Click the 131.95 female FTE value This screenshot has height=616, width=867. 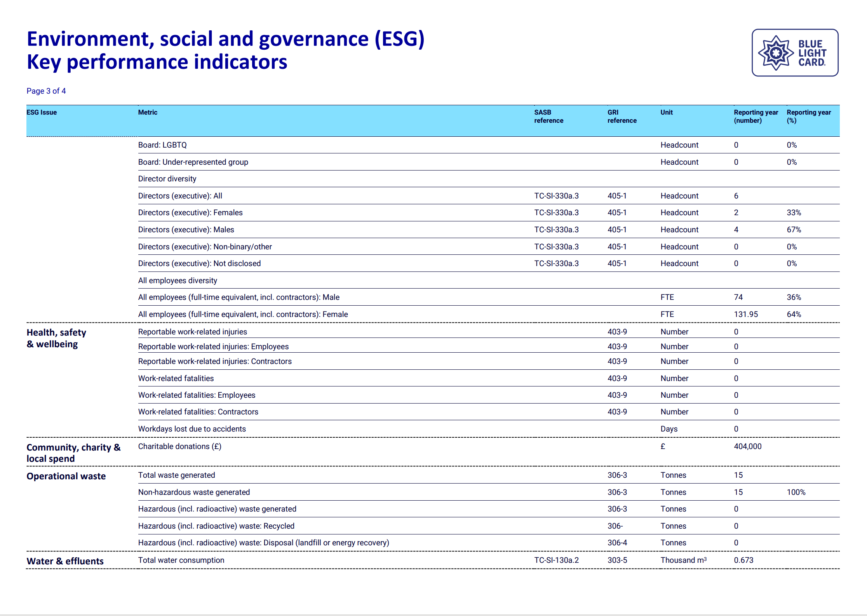click(x=745, y=314)
